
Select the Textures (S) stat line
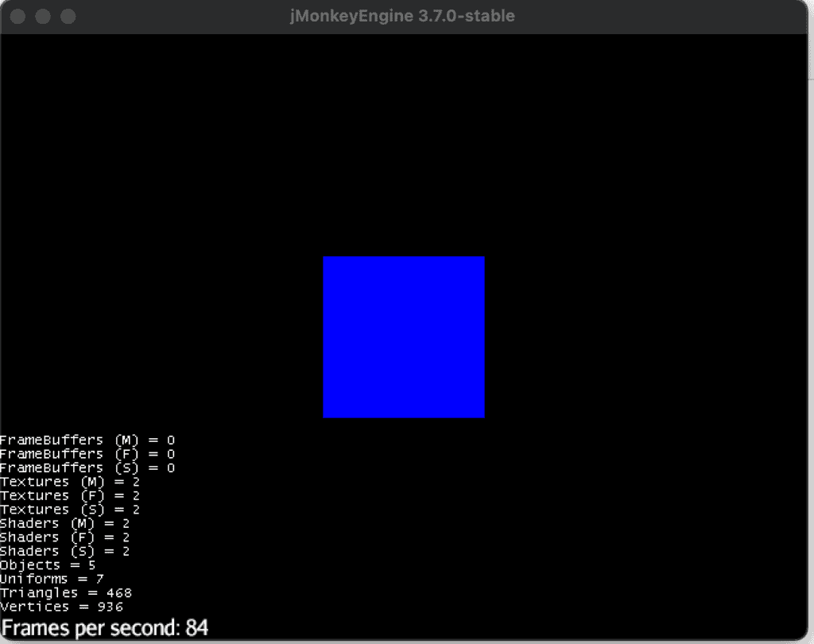coord(70,510)
